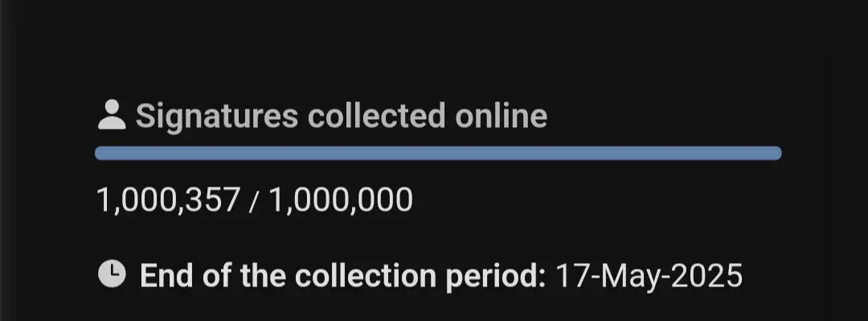This screenshot has height=321, width=868.
Task: Select the blue signatures progress bar
Action: click(438, 153)
